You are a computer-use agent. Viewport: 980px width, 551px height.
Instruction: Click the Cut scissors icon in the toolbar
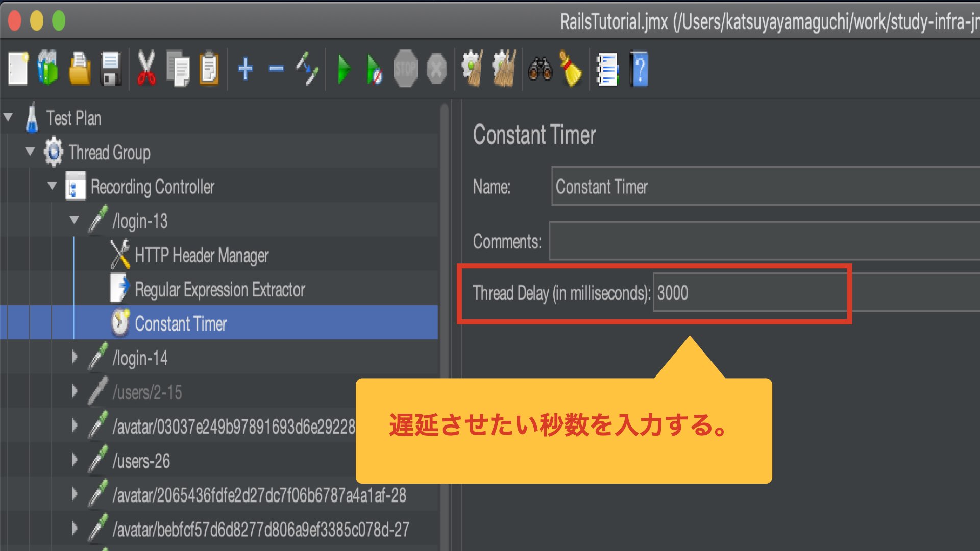[146, 69]
